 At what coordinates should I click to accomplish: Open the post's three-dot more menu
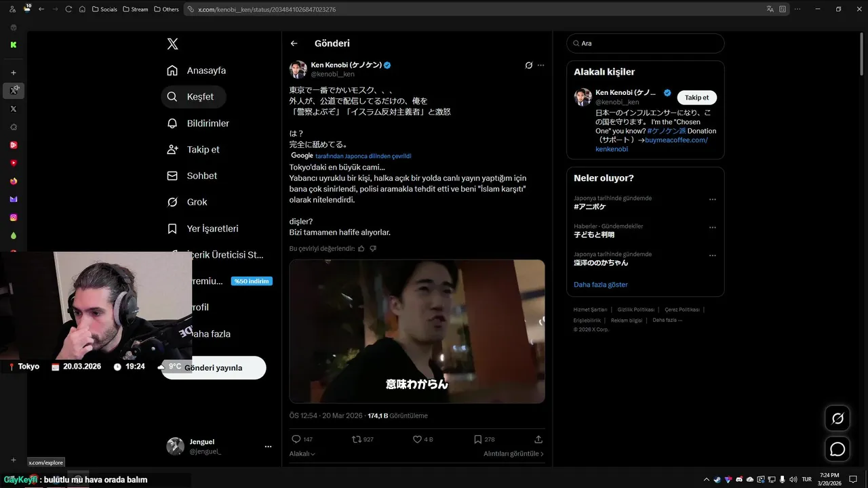[x=540, y=65]
